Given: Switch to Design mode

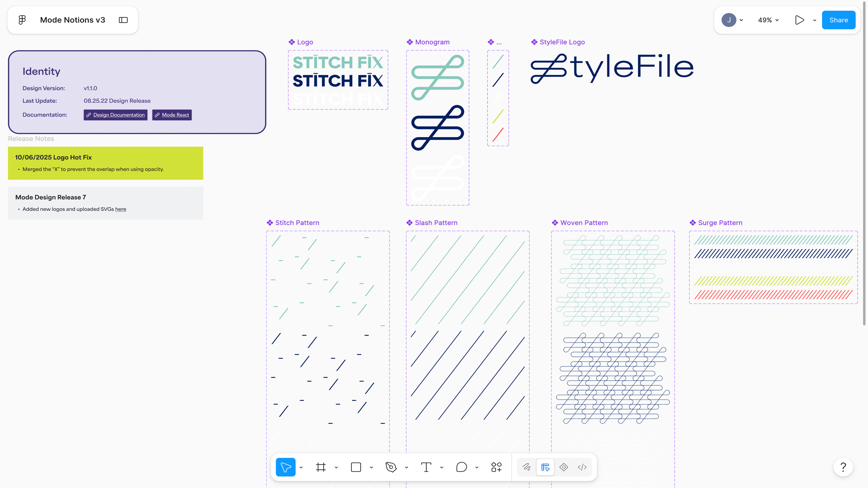Looking at the screenshot, I should pyautogui.click(x=545, y=467).
